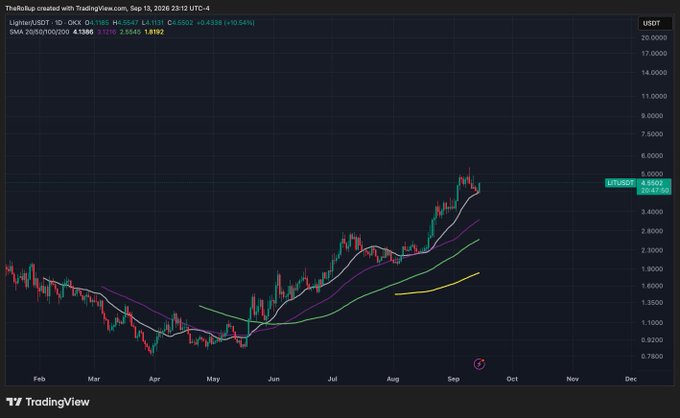Click the 9.0000 price axis label

click(652, 116)
